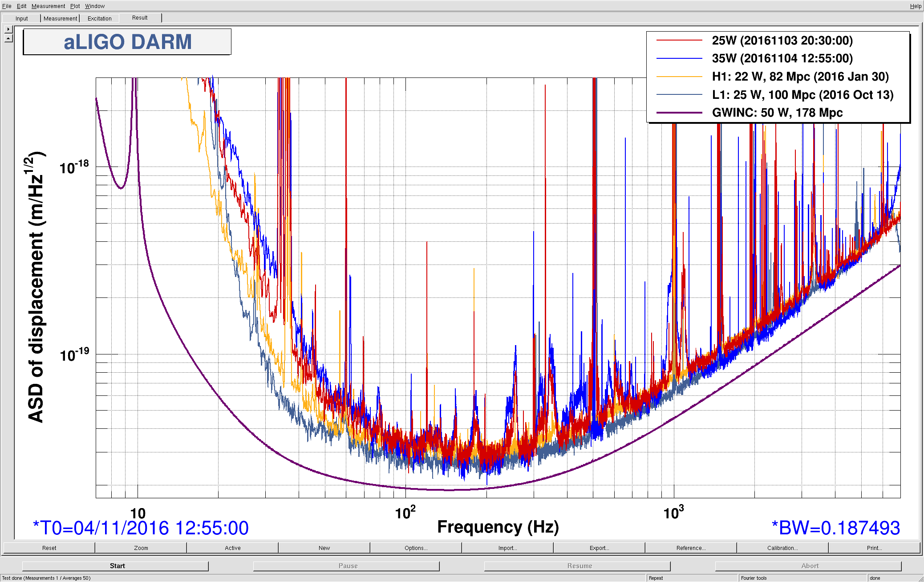Click the Zoom button
Image resolution: width=924 pixels, height=582 pixels.
(x=141, y=548)
